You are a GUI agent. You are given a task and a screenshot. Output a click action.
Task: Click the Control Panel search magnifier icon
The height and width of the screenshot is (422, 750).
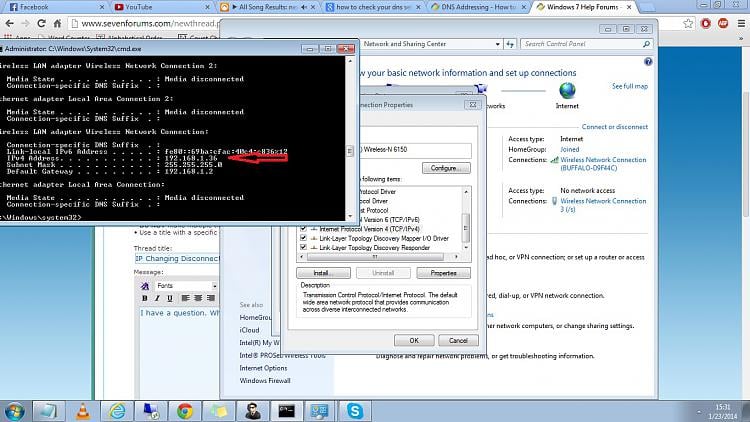[646, 44]
